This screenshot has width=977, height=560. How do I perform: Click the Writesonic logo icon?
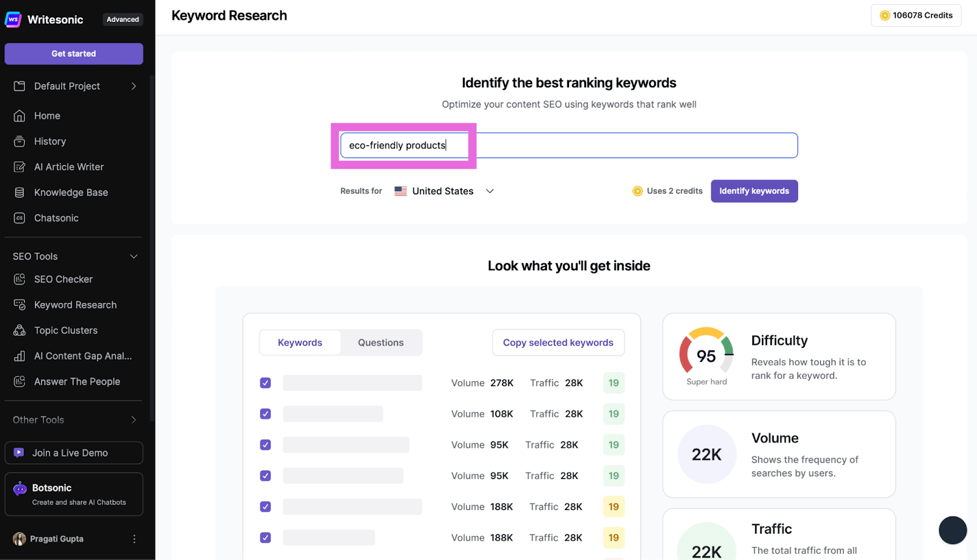pyautogui.click(x=13, y=20)
